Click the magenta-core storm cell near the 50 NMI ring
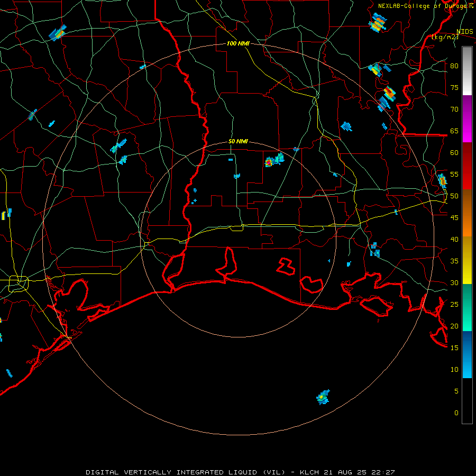Screen dimensions: 476x476 (269, 162)
